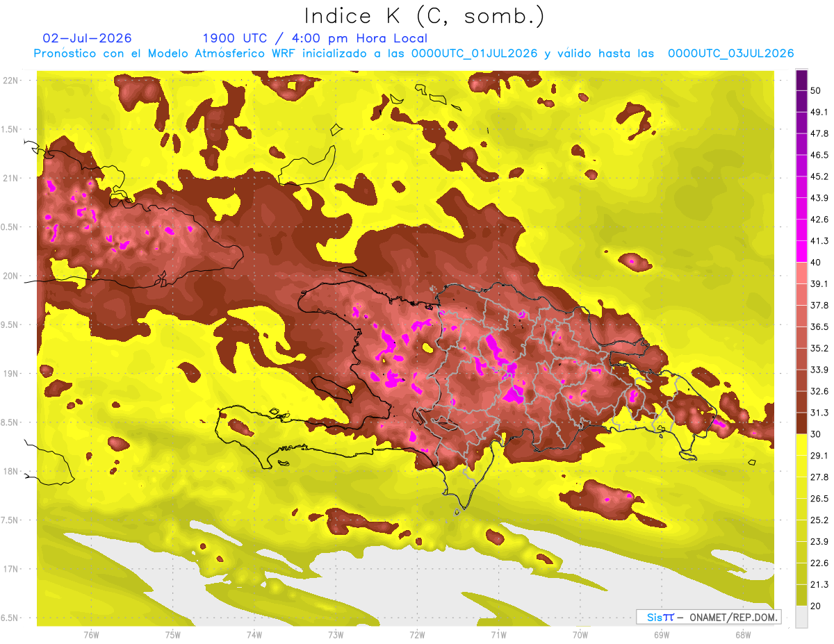The width and height of the screenshot is (834, 644).
Task: Click legend value "35.2"
Action: [x=820, y=348]
